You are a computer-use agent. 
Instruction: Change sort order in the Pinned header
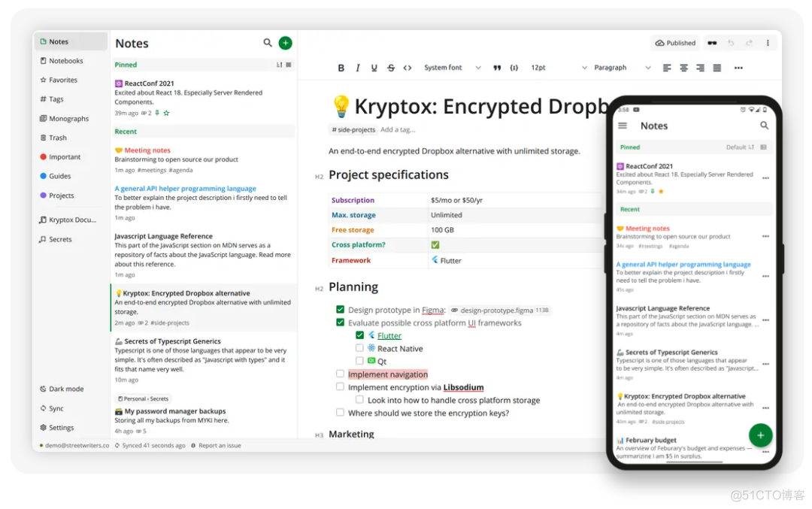(279, 65)
